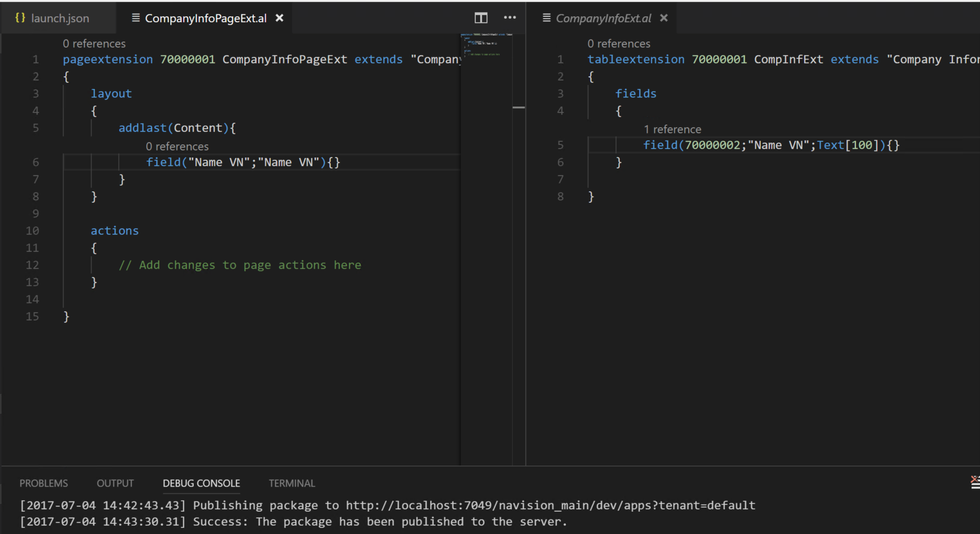This screenshot has height=534, width=980.
Task: Click line number 8 in right editor
Action: 561,197
